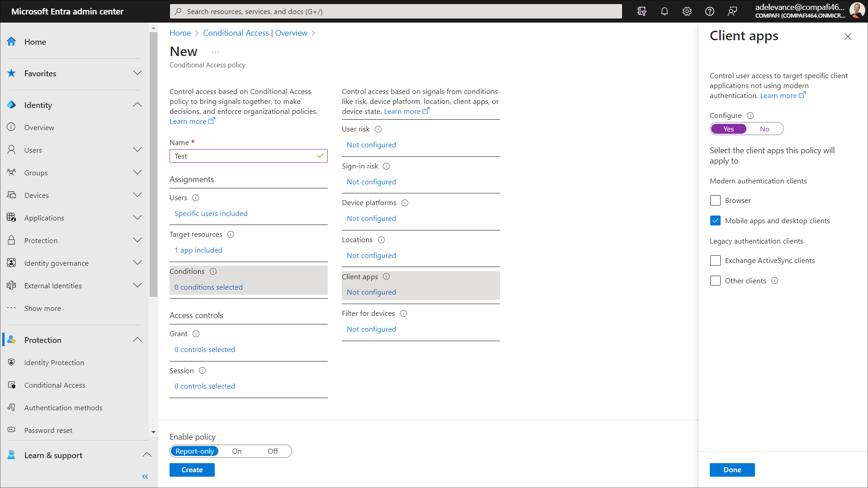Set Configure toggle to No
The width and height of the screenshot is (868, 488).
tap(764, 129)
